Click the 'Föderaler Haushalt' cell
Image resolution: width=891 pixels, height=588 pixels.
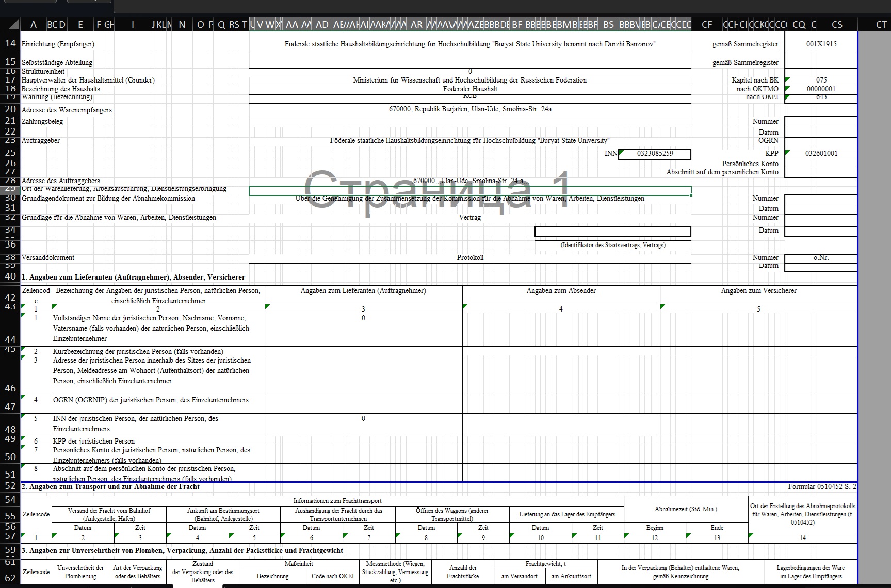[x=470, y=89]
